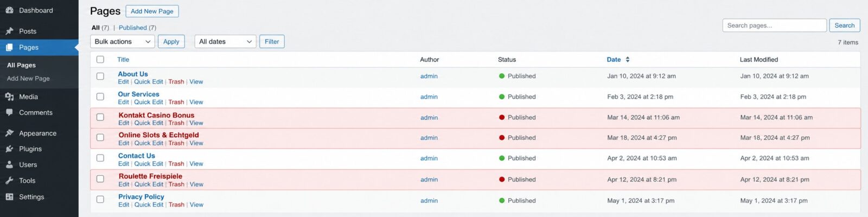The image size is (868, 217).
Task: Quick Edit the Privacy Policy page
Action: click(149, 205)
